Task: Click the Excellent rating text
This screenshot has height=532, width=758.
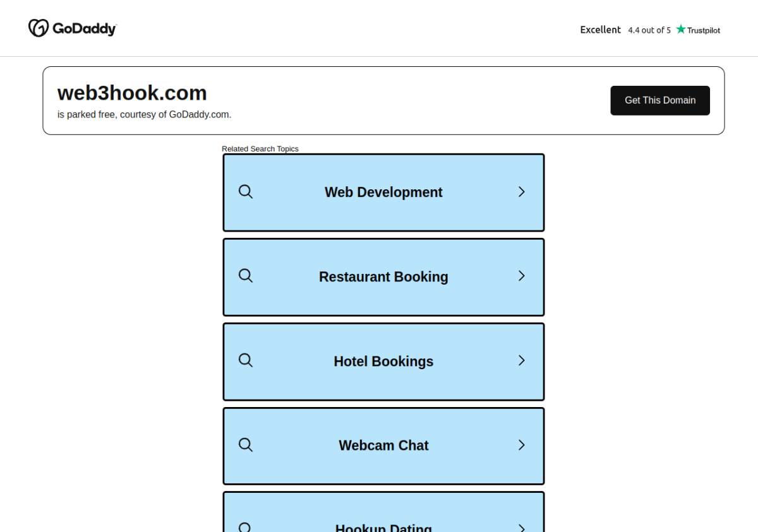Action: [600, 30]
